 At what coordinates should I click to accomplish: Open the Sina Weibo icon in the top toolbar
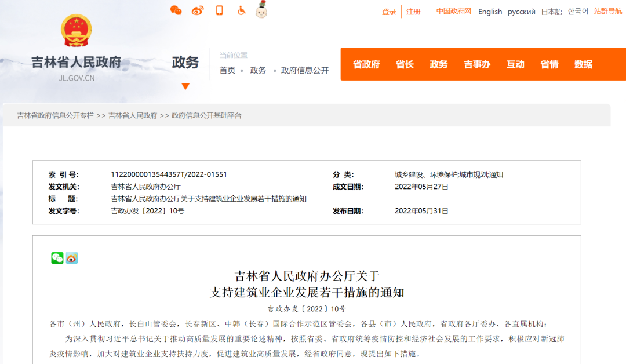198,10
